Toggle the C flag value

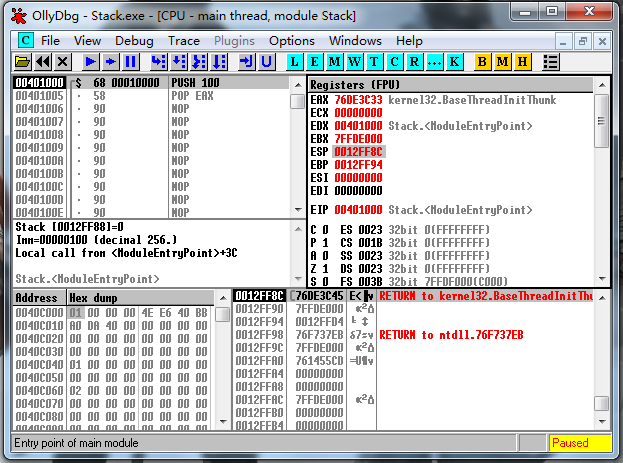click(325, 230)
